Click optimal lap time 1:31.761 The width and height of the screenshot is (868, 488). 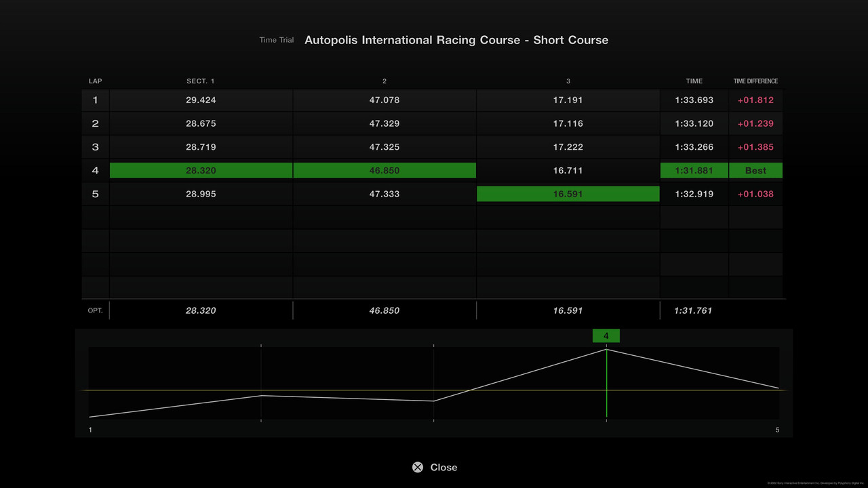coord(693,310)
